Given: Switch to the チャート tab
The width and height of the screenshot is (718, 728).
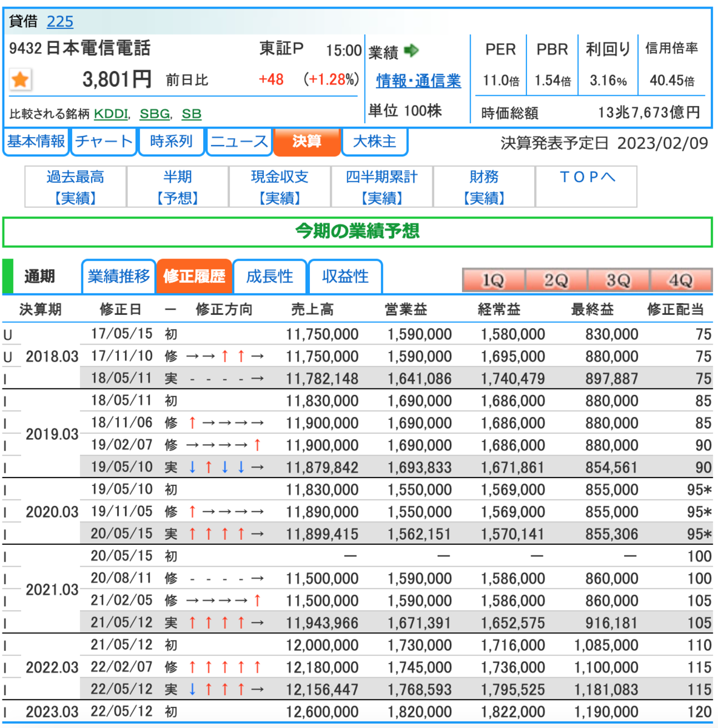Looking at the screenshot, I should click(x=104, y=141).
